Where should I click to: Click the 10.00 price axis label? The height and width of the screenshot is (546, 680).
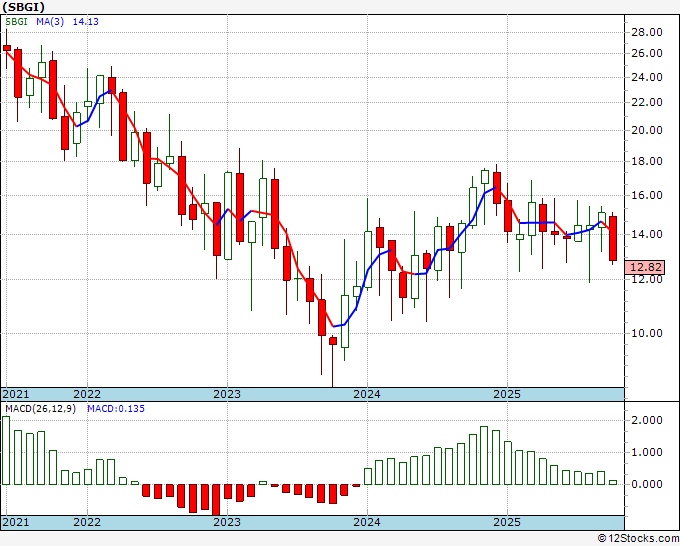pos(645,334)
